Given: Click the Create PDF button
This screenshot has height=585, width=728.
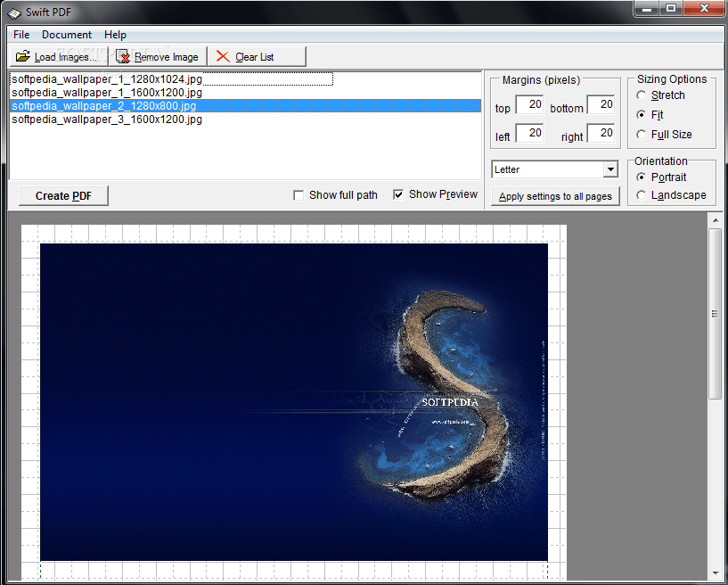Looking at the screenshot, I should (62, 194).
